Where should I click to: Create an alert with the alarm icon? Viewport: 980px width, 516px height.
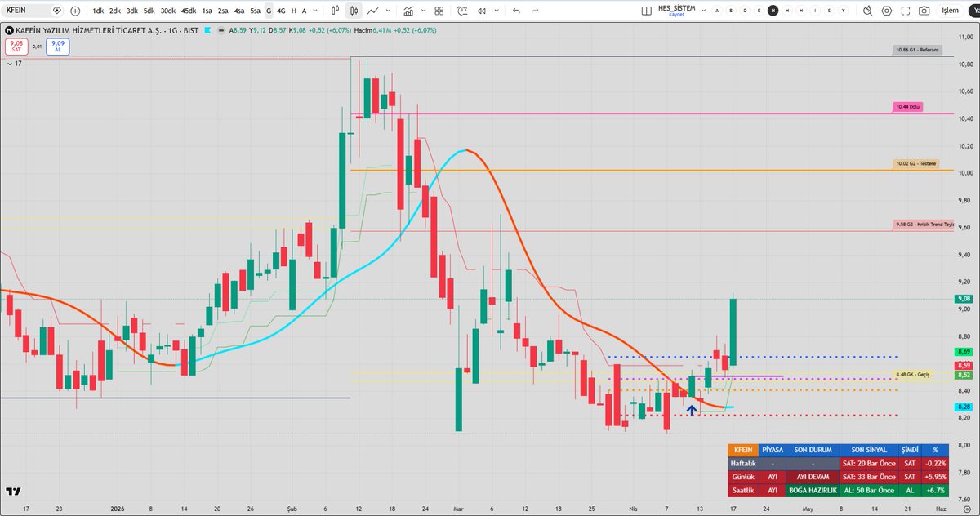(x=463, y=11)
